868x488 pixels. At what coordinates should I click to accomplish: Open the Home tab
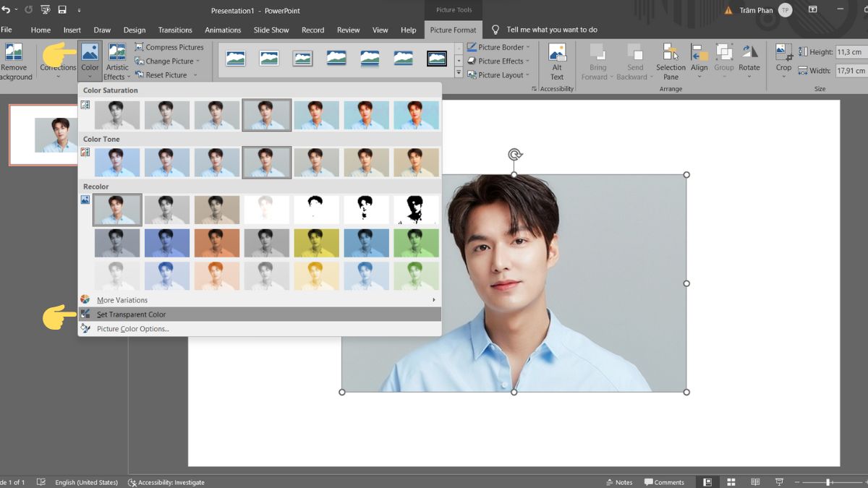41,30
